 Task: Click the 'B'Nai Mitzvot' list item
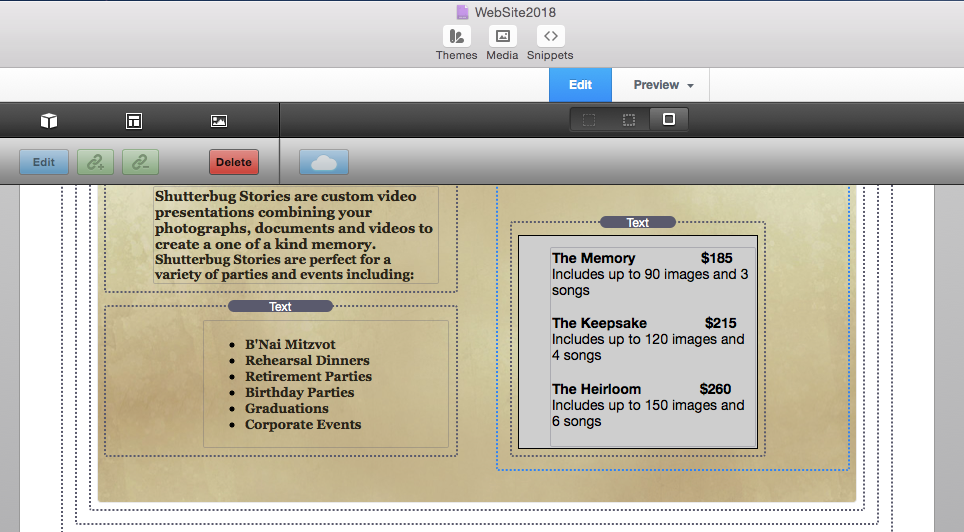[x=290, y=344]
